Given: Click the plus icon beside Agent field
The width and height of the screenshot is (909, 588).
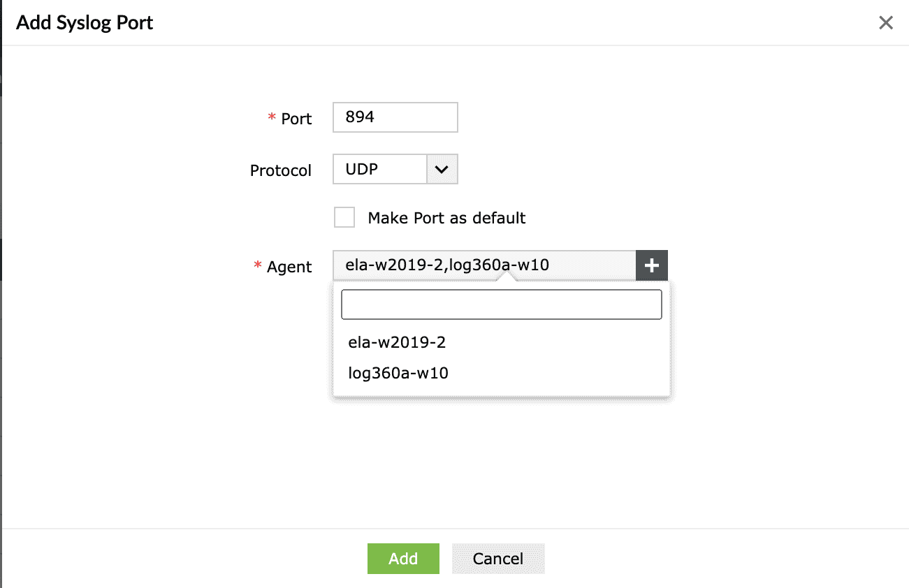Looking at the screenshot, I should [652, 265].
